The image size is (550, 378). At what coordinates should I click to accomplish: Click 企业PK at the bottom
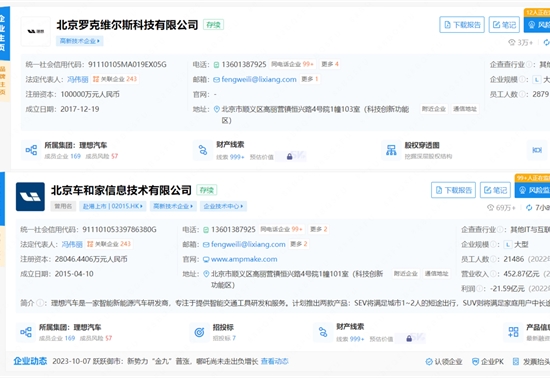(x=488, y=362)
